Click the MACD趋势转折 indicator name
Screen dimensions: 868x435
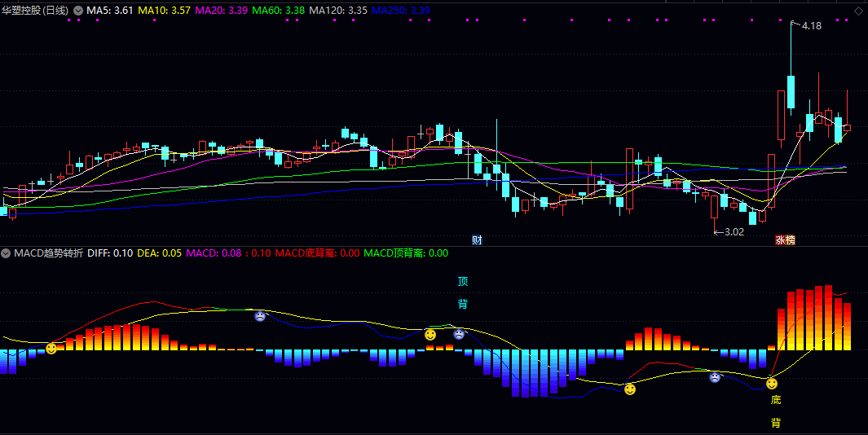coord(48,253)
